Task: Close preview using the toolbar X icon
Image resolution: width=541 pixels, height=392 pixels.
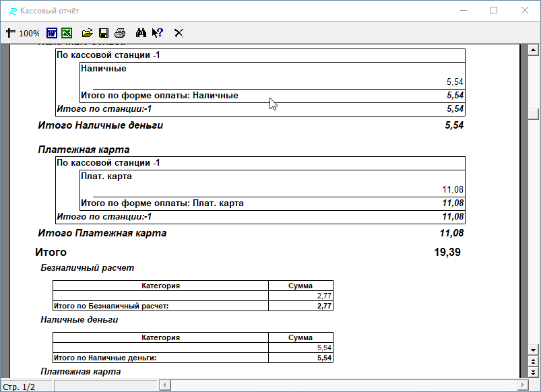Action: (x=179, y=32)
